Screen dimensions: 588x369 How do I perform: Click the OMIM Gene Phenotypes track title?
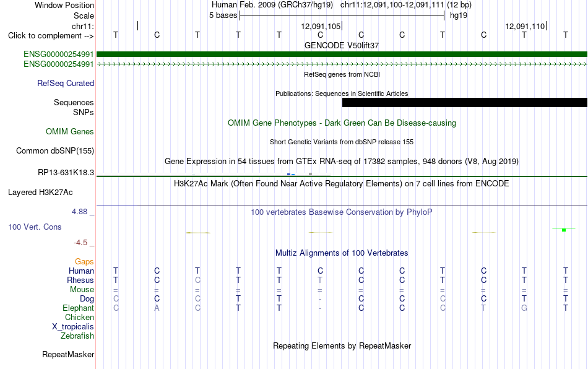[x=342, y=123]
